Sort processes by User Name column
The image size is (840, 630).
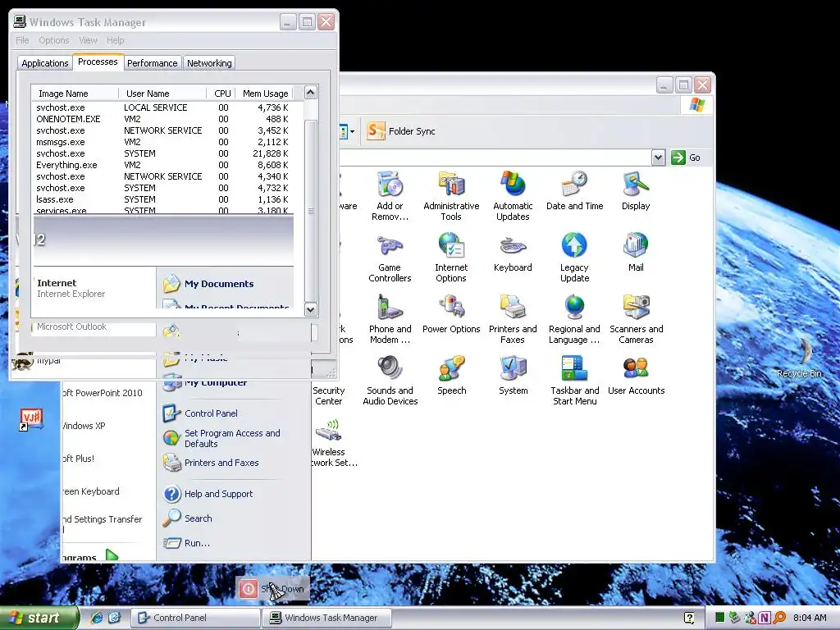point(162,94)
